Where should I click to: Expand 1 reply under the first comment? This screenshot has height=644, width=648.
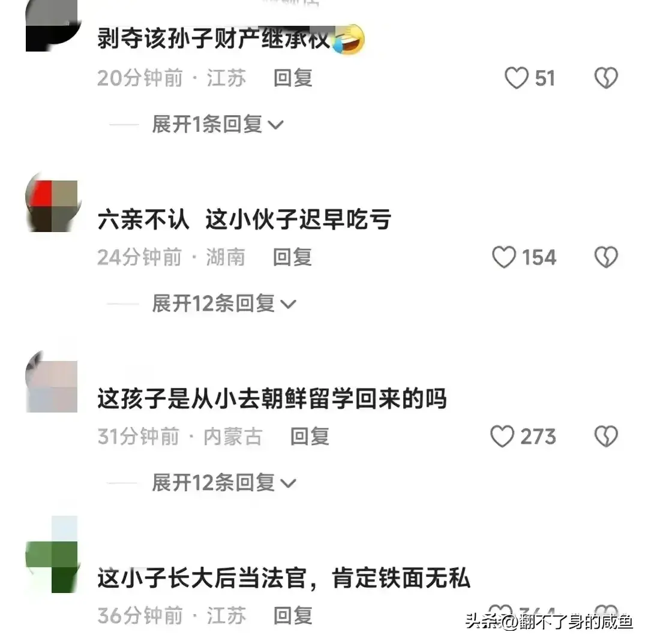point(217,124)
